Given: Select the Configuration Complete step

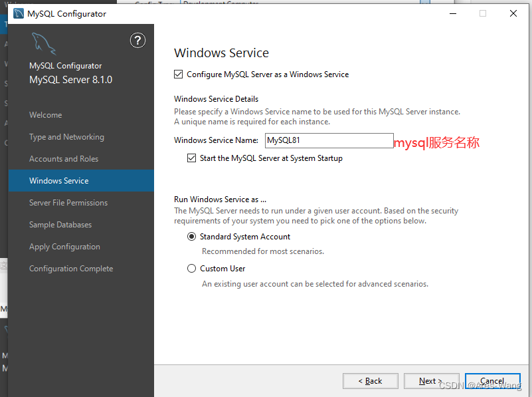Looking at the screenshot, I should click(x=70, y=268).
